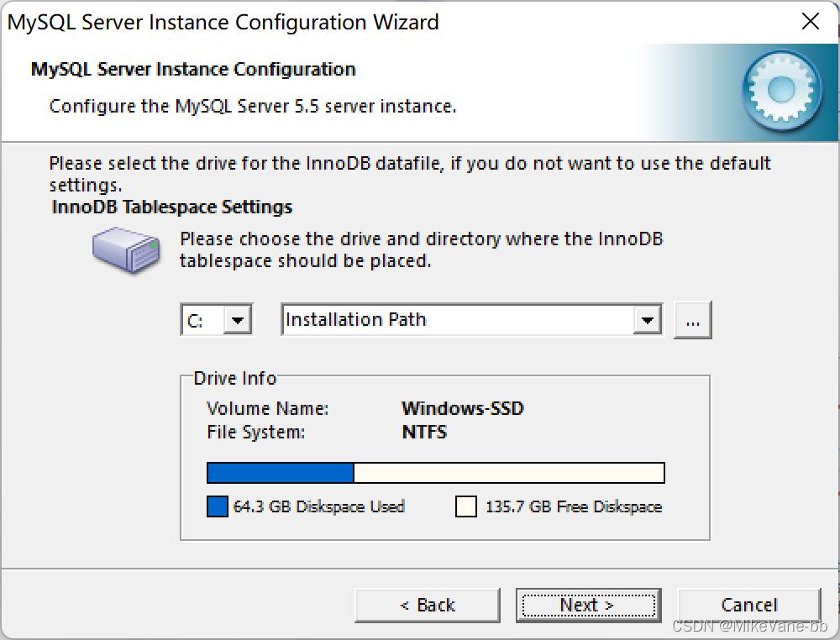Cancel the configuration wizard
Screen dimensions: 840x640
[749, 606]
